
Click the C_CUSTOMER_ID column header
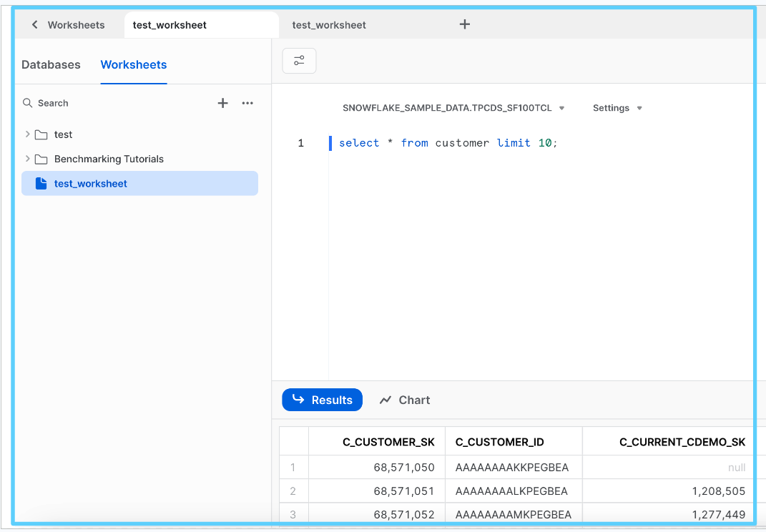(499, 442)
